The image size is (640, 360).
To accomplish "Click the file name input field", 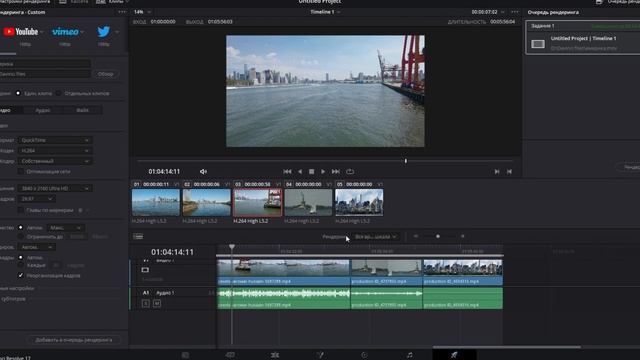I will click(45, 64).
